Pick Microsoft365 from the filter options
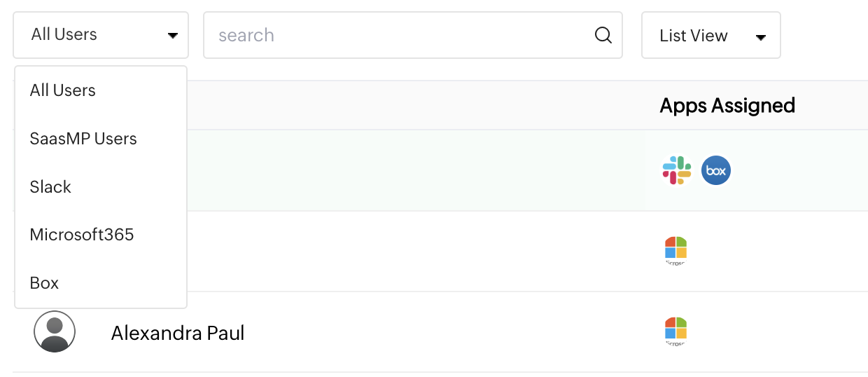 coord(82,235)
